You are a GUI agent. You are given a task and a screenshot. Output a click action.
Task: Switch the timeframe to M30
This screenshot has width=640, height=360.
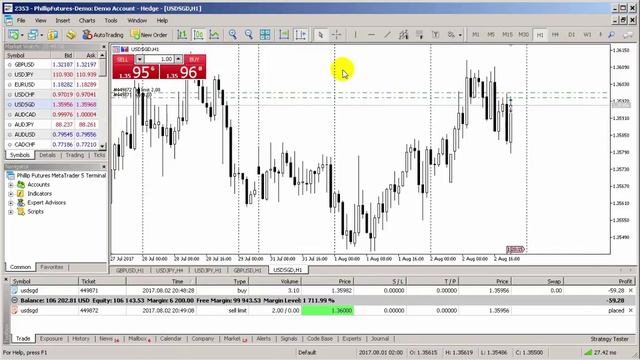[x=524, y=35]
